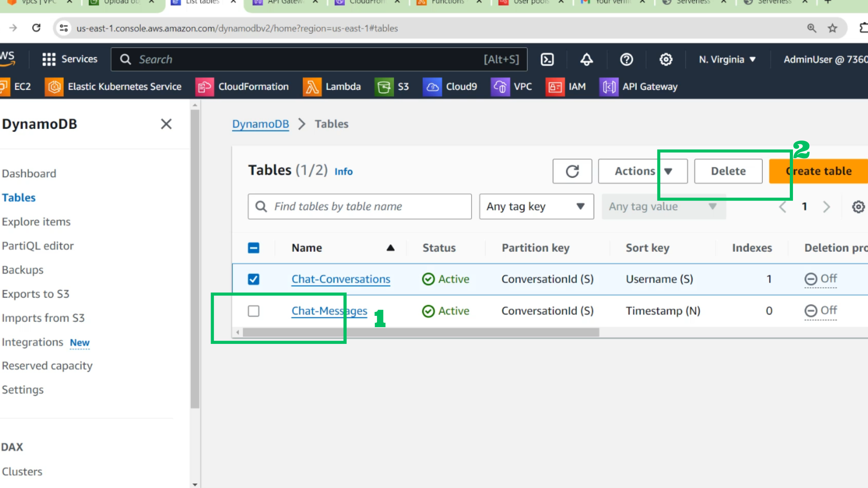
Task: Open the help question mark icon
Action: (x=626, y=59)
